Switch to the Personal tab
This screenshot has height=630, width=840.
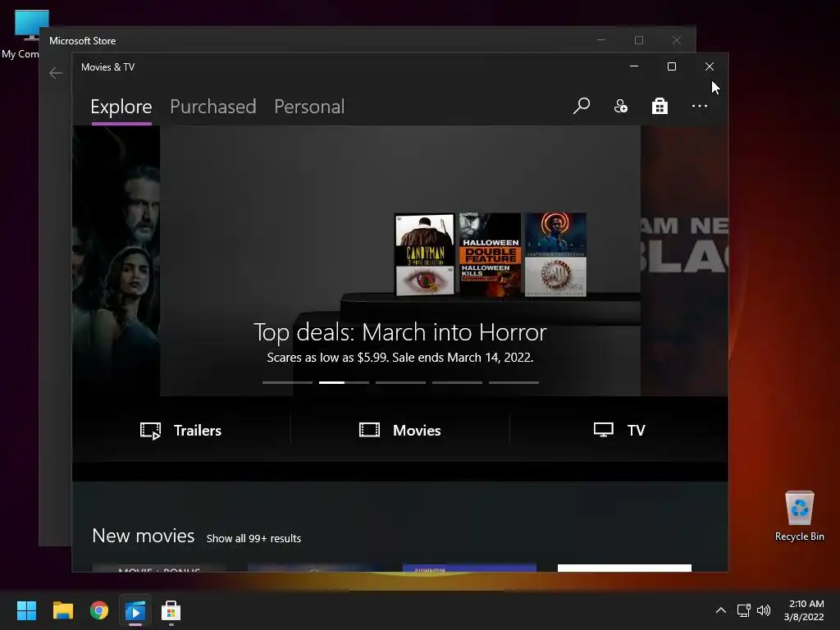click(309, 107)
